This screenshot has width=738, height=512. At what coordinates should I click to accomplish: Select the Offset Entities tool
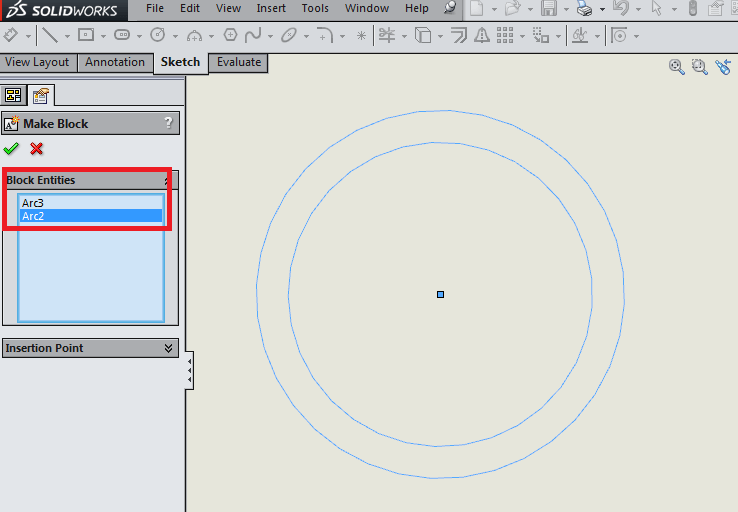pos(459,35)
